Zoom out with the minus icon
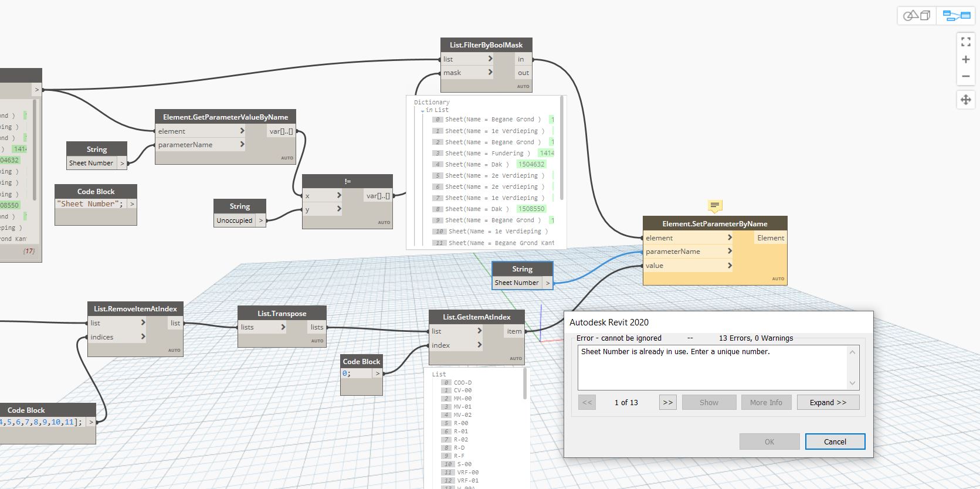 965,76
